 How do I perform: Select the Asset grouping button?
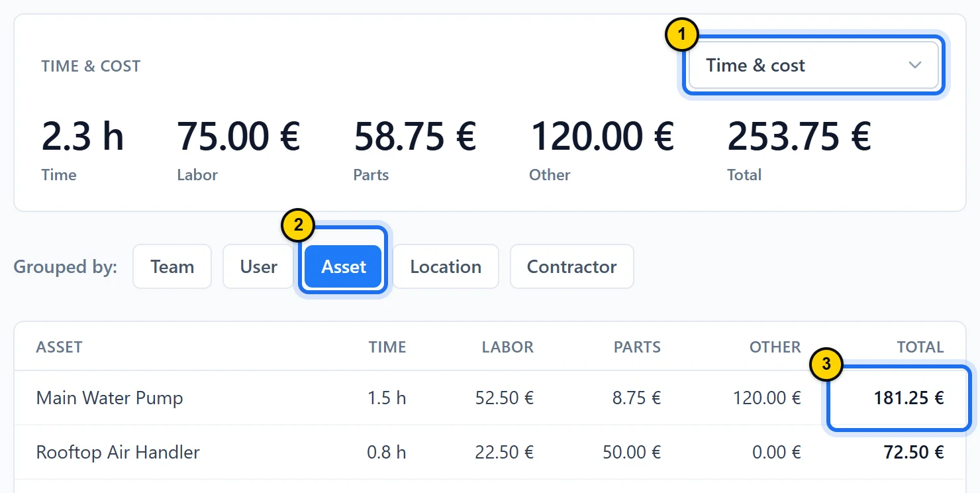point(344,266)
